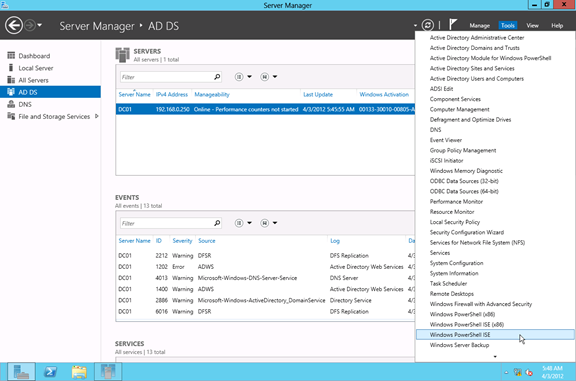
Task: Select event 2212 DFSR warning row
Action: [266, 255]
